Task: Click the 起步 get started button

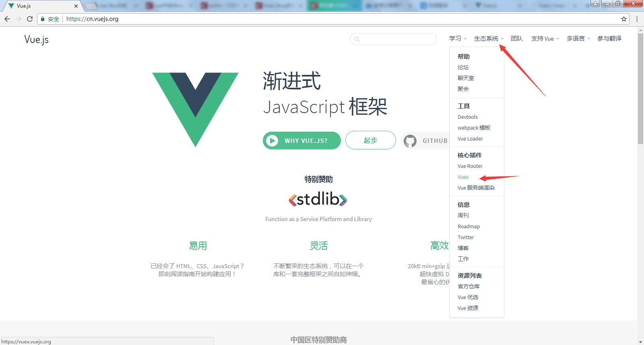Action: [371, 140]
